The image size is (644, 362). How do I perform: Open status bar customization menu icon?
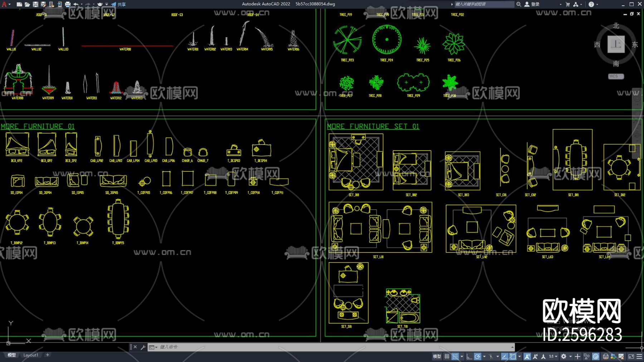point(639,356)
